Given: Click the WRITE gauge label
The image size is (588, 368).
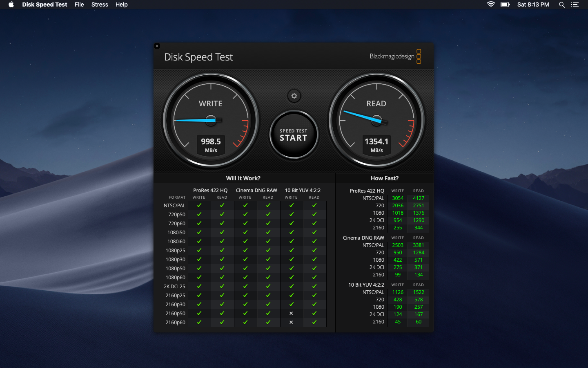Looking at the screenshot, I should [211, 104].
